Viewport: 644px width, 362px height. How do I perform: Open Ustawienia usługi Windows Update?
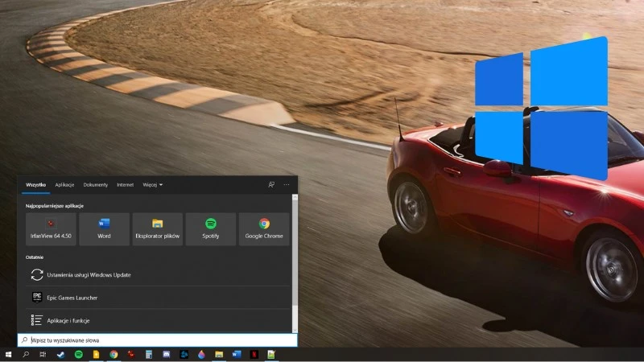157,274
